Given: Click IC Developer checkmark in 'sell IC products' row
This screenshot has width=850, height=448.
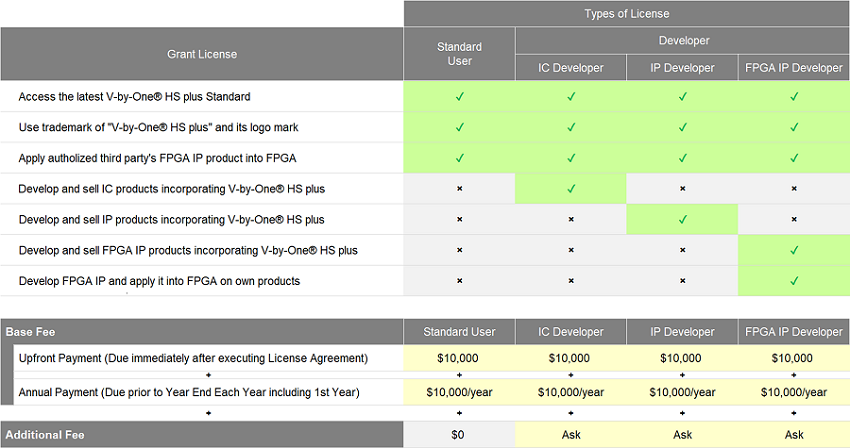Looking at the screenshot, I should click(571, 188).
